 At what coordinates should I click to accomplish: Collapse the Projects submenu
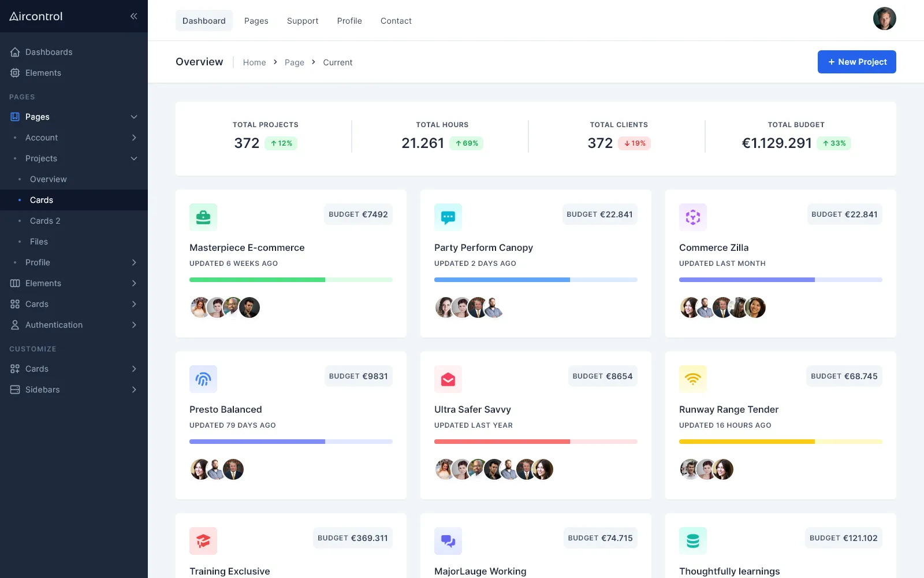click(x=134, y=158)
